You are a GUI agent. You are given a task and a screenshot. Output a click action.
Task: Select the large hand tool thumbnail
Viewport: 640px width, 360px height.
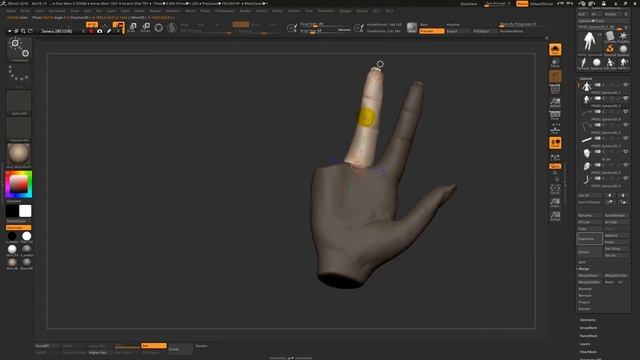pyautogui.click(x=589, y=42)
